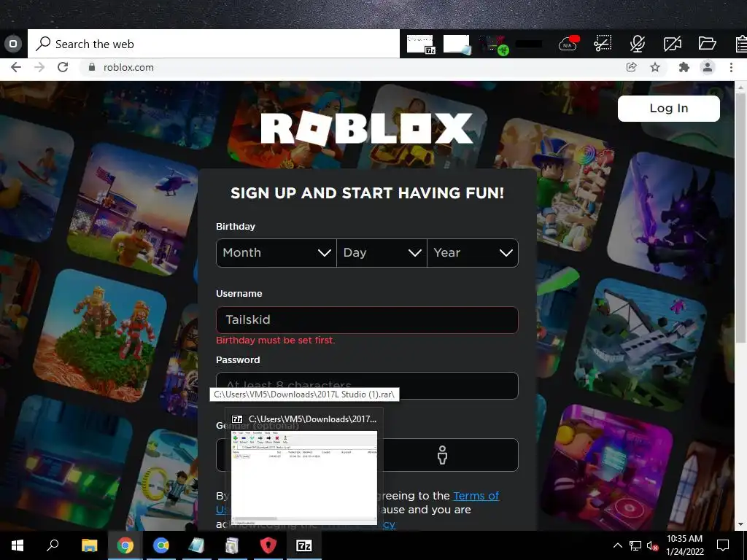Click the 7z preview title C:\Users\VM5\Downloads\2017...
This screenshot has width=747, height=560.
312,419
